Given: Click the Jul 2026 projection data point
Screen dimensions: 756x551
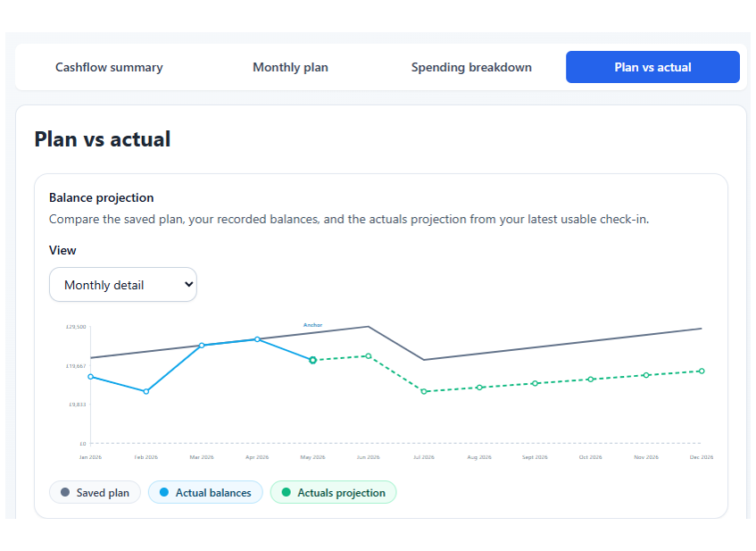Looking at the screenshot, I should (x=424, y=391).
